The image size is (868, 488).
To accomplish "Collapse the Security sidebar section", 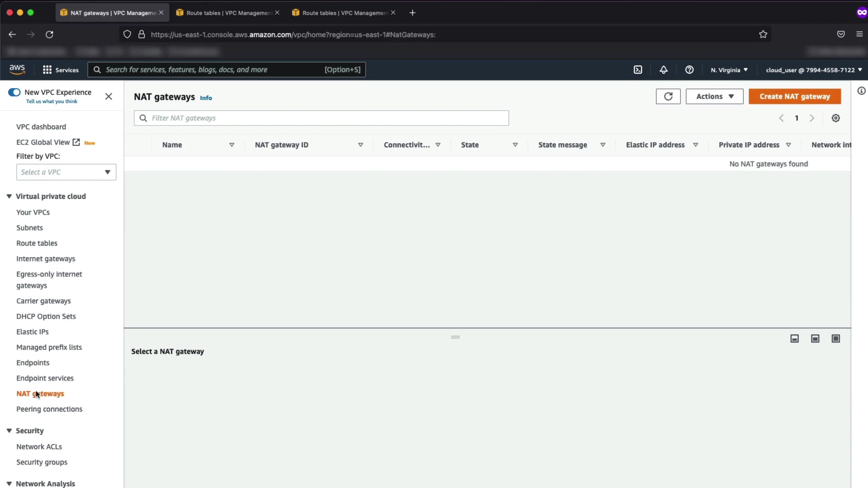I will [9, 431].
